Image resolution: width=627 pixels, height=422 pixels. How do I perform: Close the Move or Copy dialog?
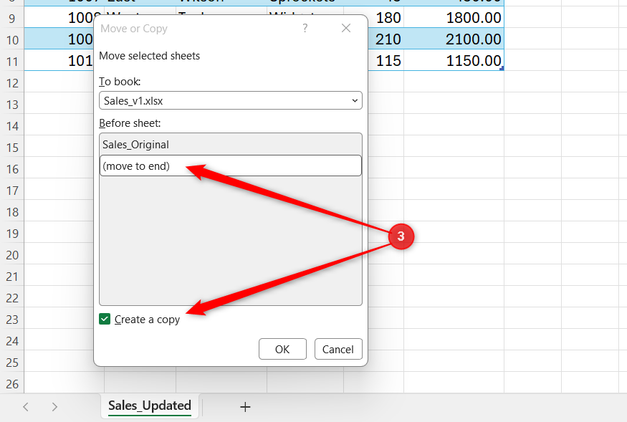(346, 28)
